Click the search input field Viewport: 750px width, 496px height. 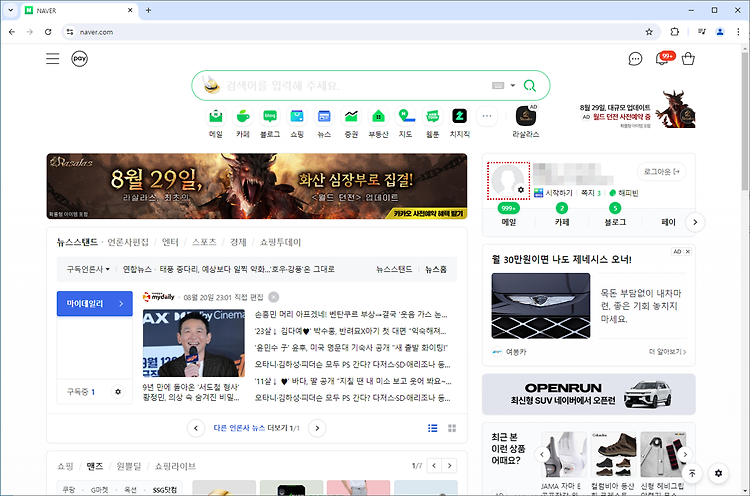coord(354,86)
